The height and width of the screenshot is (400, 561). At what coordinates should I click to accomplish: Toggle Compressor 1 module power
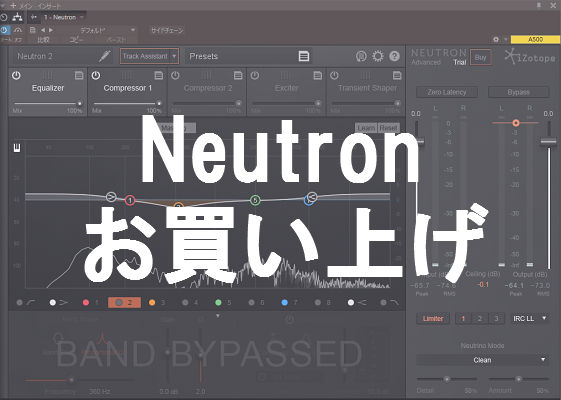point(96,75)
